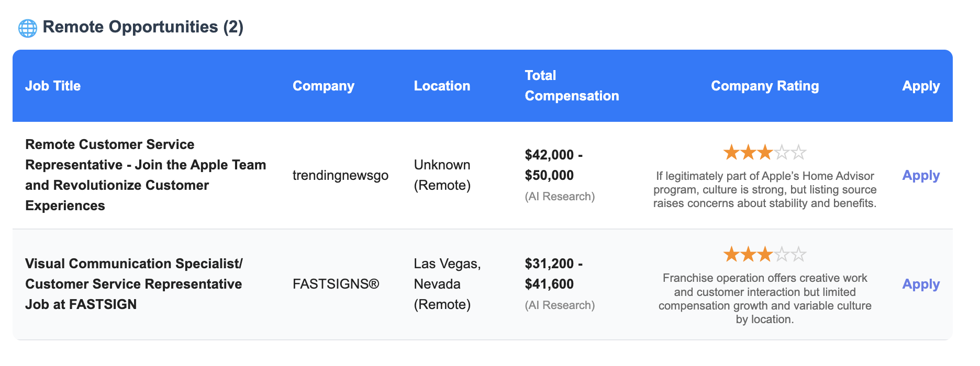Viewport: 980px width, 366px height.
Task: Apply to the Apple customer service job
Action: coord(921,175)
